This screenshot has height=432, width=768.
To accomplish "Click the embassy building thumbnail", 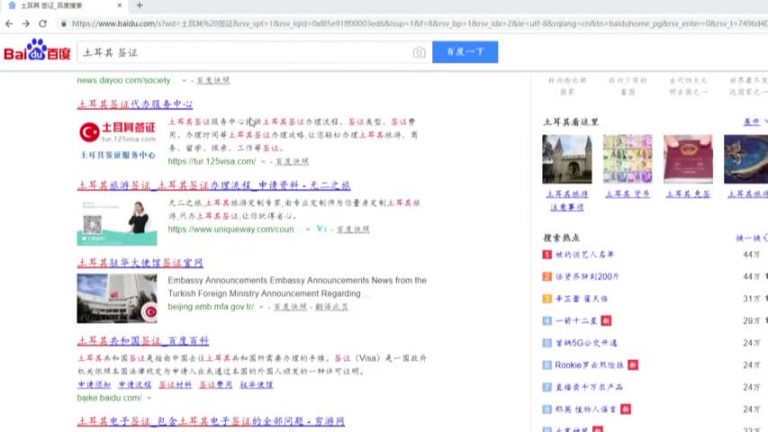I will pos(117,298).
